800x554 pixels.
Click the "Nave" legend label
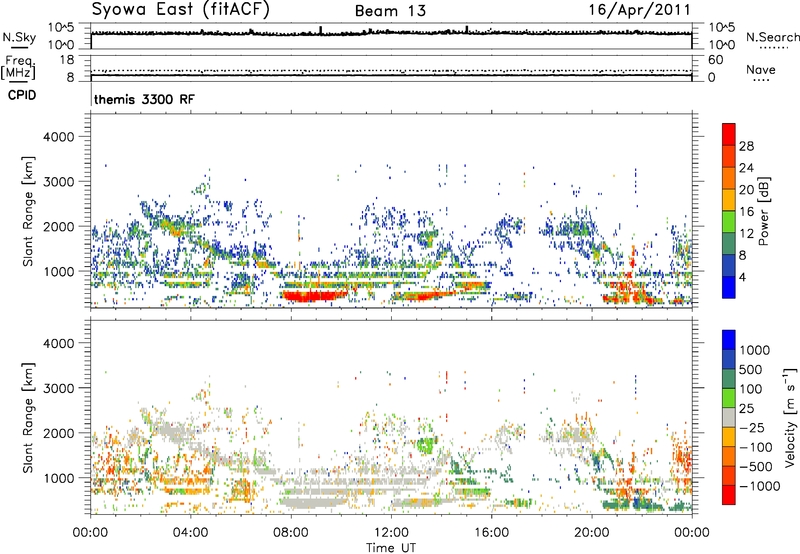(761, 69)
